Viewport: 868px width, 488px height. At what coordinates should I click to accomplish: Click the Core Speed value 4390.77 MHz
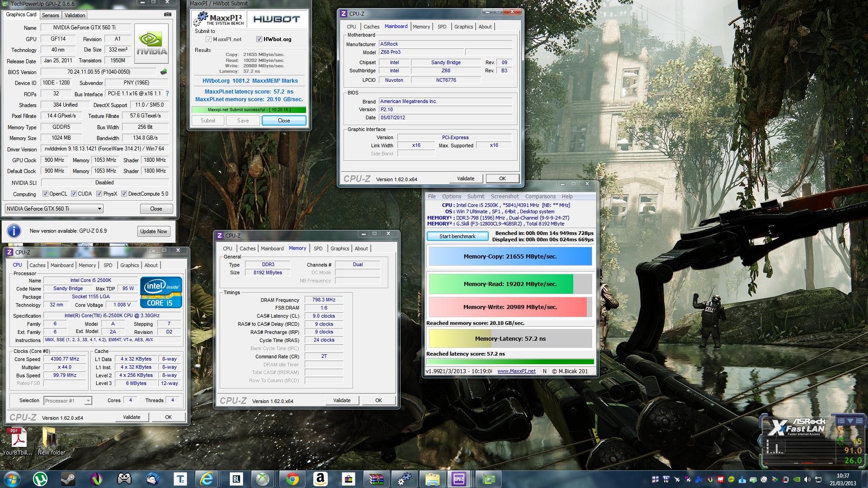coord(65,359)
